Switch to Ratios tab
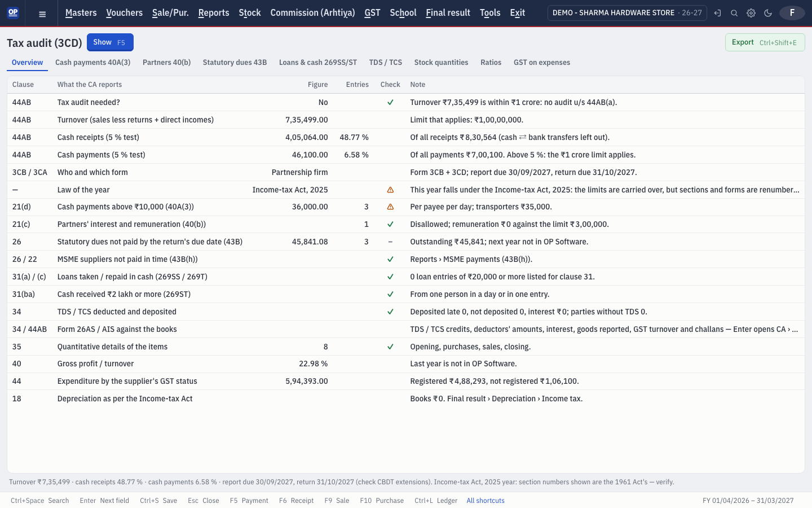Screen dimensions: 812x508 click(x=491, y=63)
